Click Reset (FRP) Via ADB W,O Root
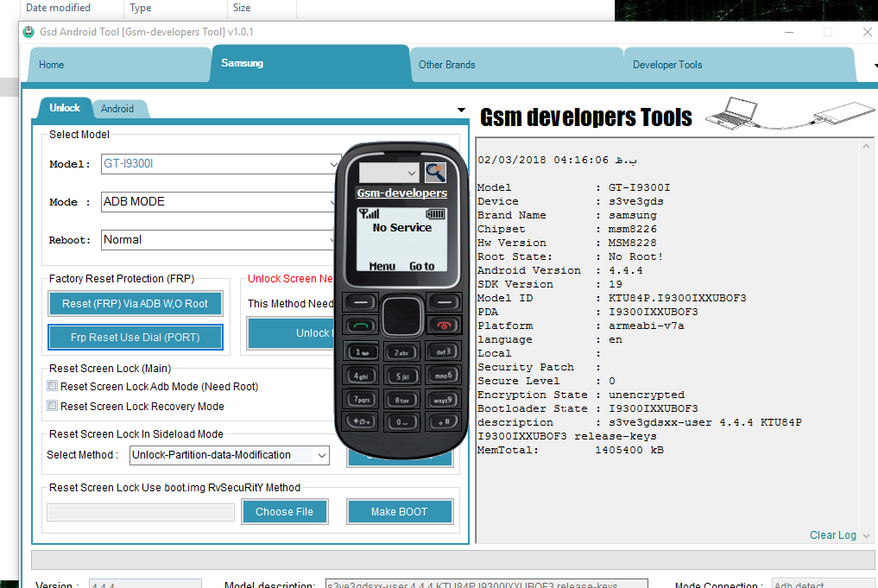The width and height of the screenshot is (878, 588). [x=135, y=304]
